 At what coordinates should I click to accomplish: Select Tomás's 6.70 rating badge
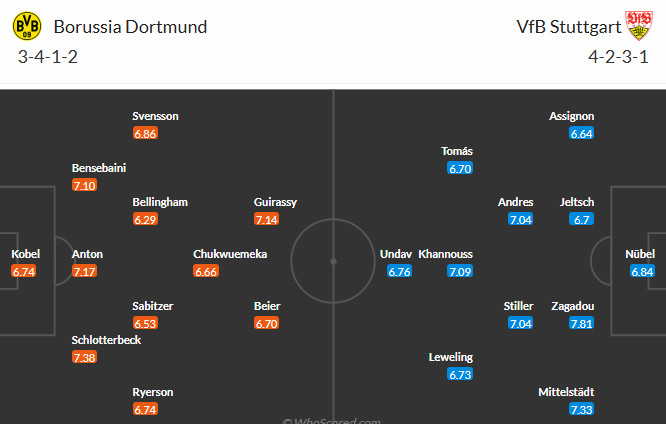[460, 168]
